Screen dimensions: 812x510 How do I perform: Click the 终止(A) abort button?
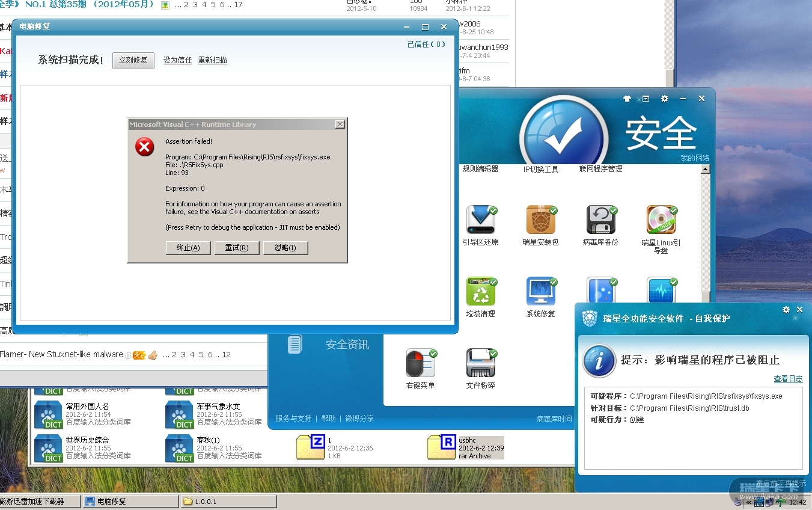188,248
